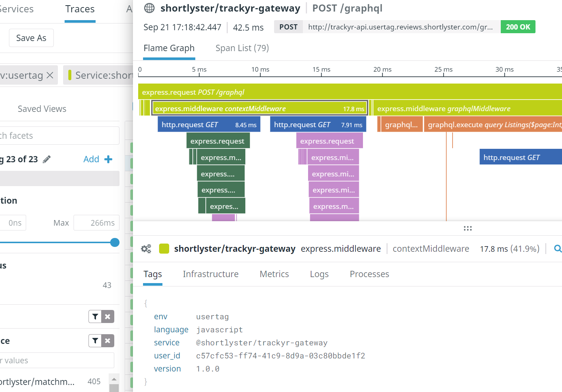Click the magnifier icon in the span detail header

click(x=558, y=248)
